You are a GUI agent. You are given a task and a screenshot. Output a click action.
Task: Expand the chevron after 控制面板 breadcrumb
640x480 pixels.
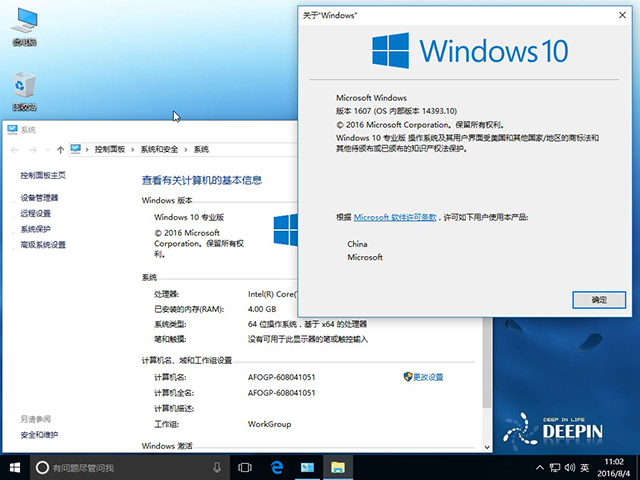tap(133, 149)
